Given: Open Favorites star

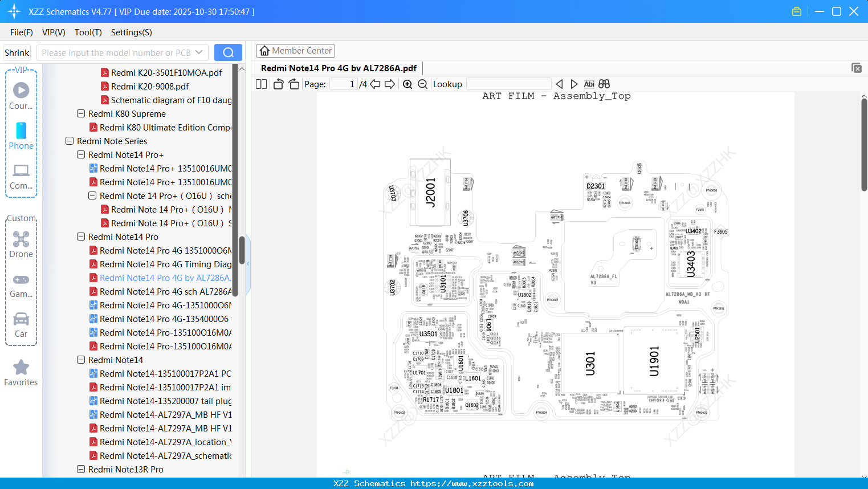Looking at the screenshot, I should pos(21,373).
